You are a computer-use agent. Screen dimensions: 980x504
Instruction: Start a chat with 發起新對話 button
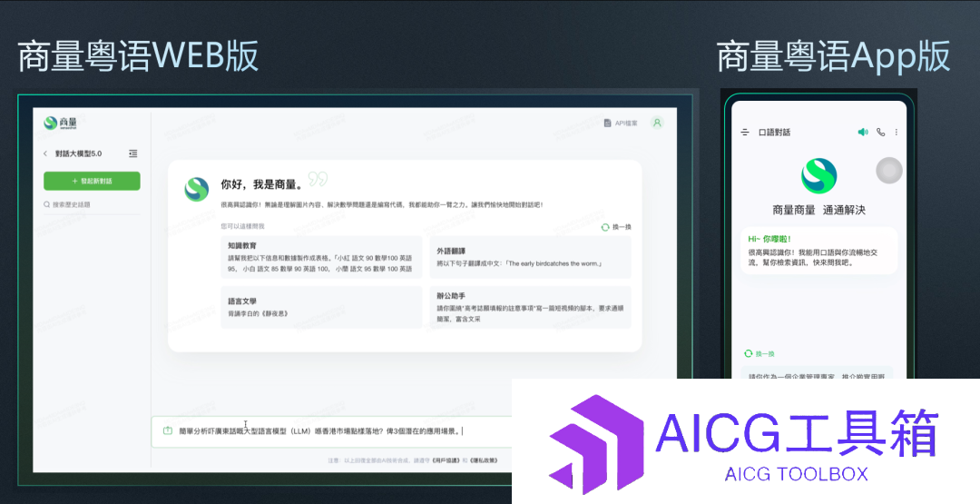(92, 181)
